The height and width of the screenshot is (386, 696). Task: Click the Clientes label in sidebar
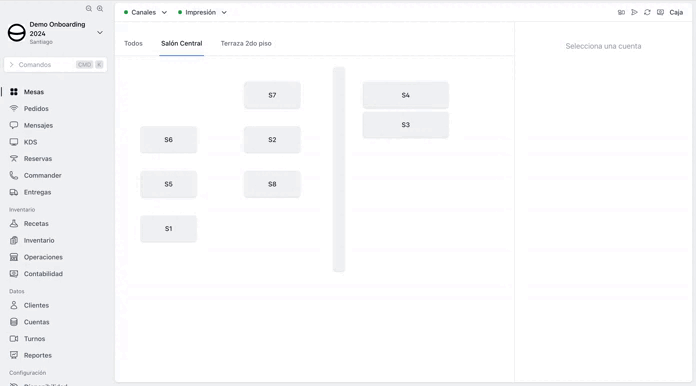(36, 306)
